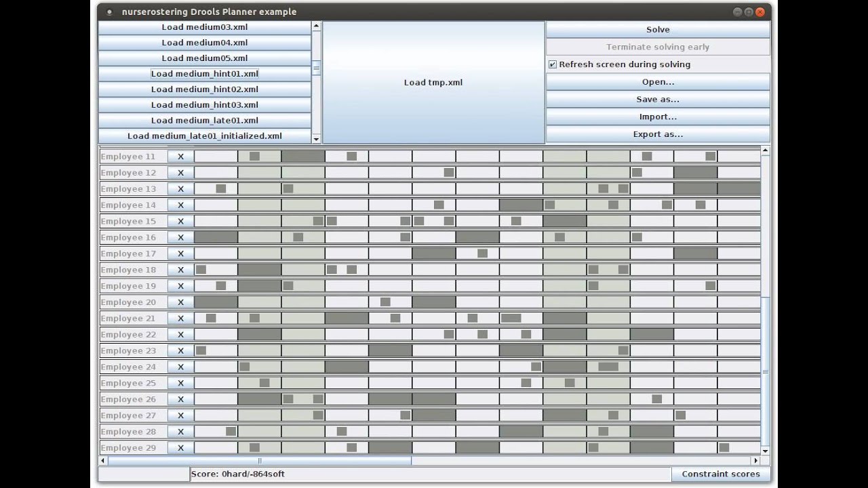Click the Open... button
Viewport: 868px width, 488px height.
coord(658,82)
